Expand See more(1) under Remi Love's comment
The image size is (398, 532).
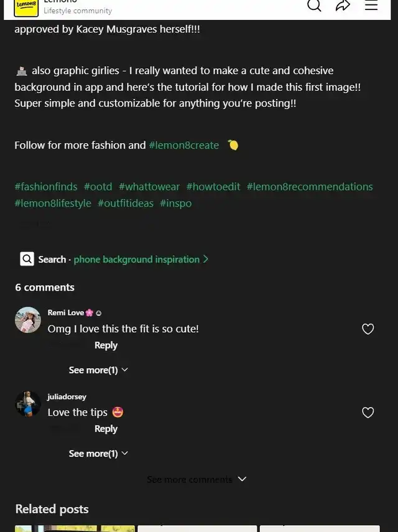(x=98, y=370)
